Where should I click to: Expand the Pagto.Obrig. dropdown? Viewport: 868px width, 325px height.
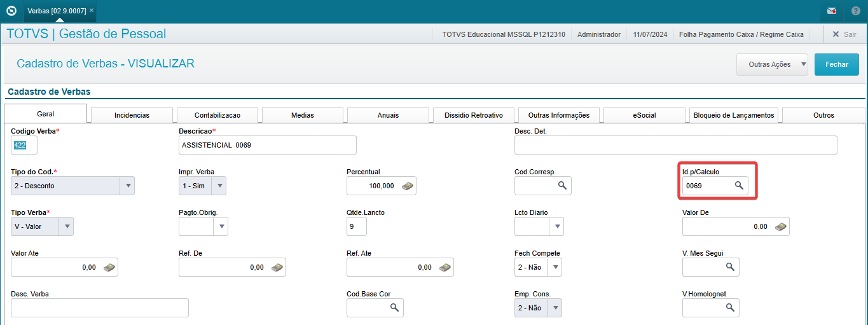pyautogui.click(x=221, y=226)
